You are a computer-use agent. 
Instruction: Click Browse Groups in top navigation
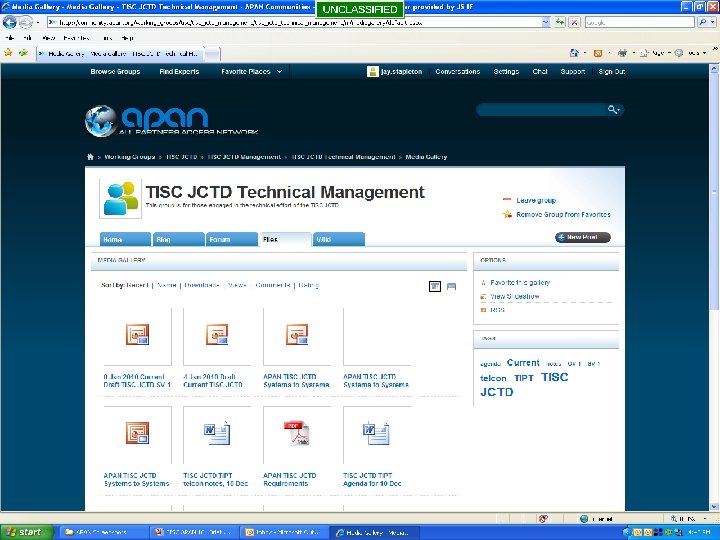point(115,72)
